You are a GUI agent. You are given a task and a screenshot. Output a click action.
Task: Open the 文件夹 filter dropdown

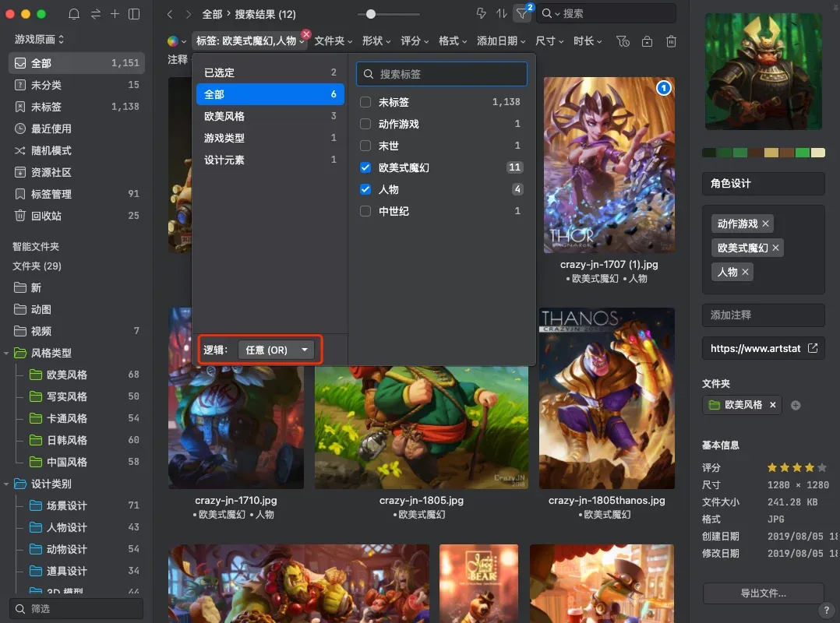click(x=334, y=41)
